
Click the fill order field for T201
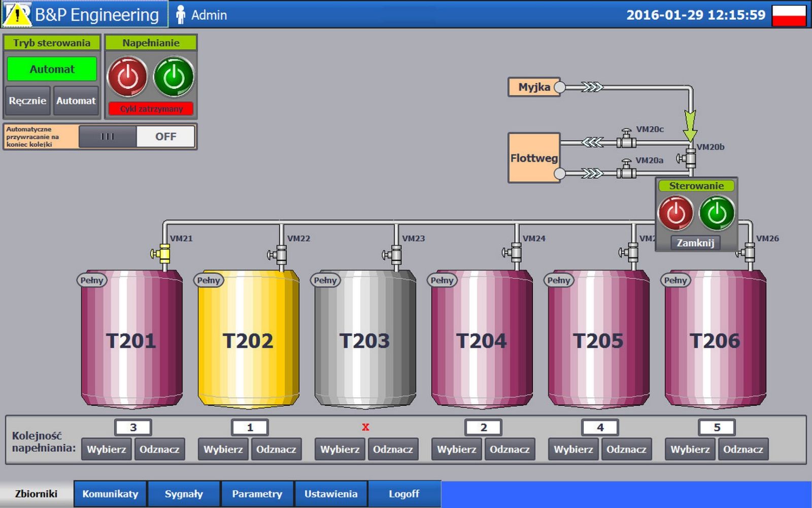point(133,427)
